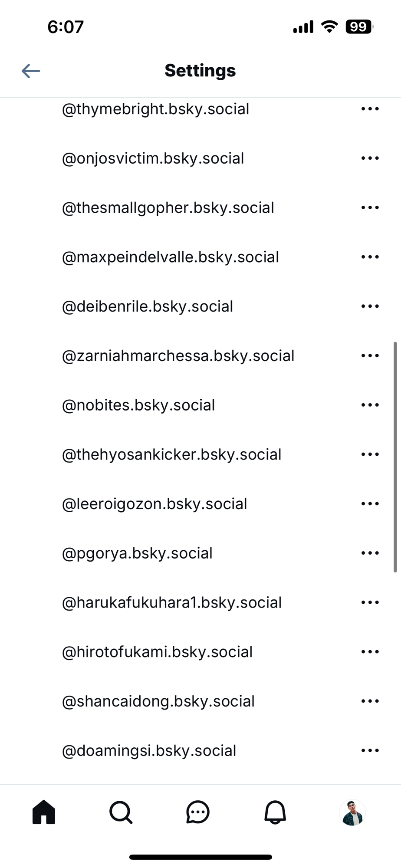Open Search from bottom navigation
401x868 pixels.
[x=121, y=812]
